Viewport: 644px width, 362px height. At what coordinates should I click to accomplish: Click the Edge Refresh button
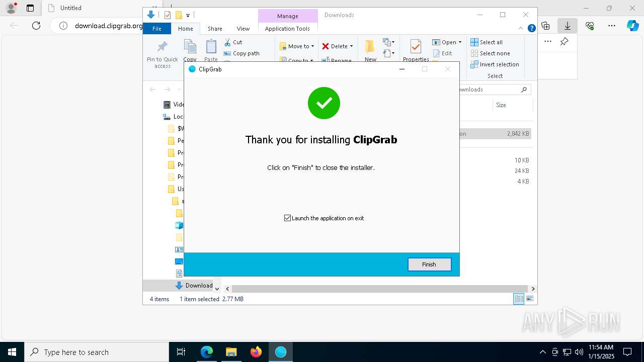coord(36,26)
